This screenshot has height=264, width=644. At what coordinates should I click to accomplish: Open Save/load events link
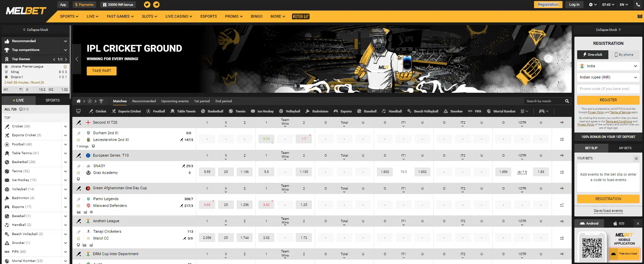click(608, 211)
